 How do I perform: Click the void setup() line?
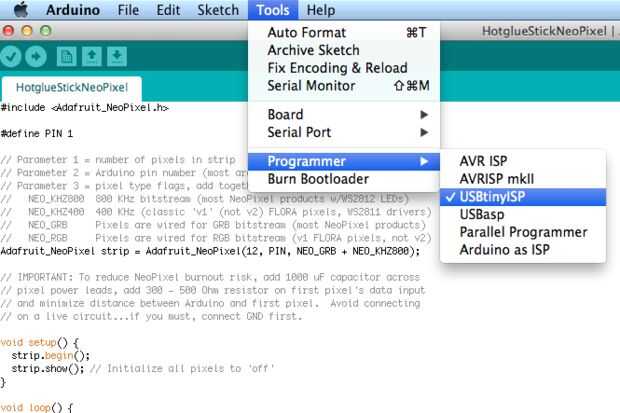pyautogui.click(x=40, y=343)
